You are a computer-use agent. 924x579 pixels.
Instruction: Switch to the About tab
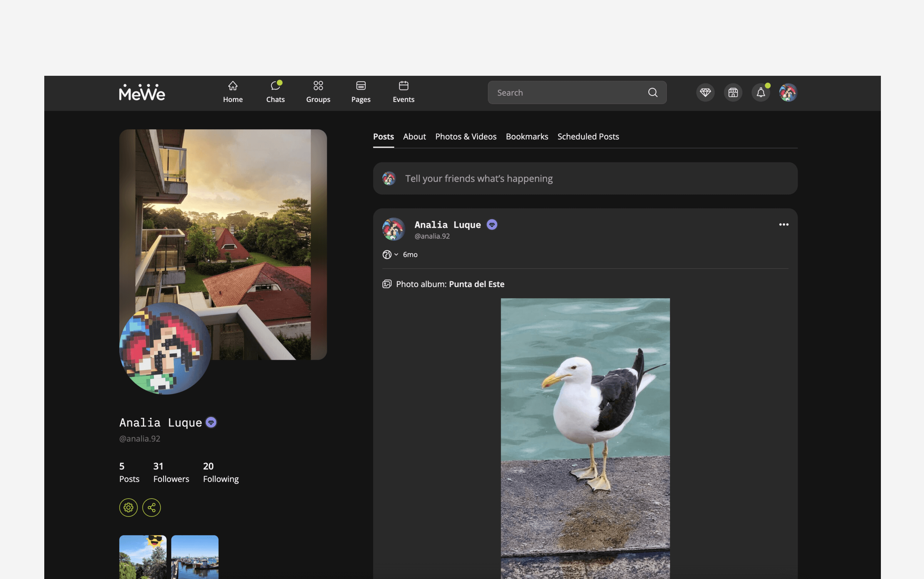click(414, 137)
